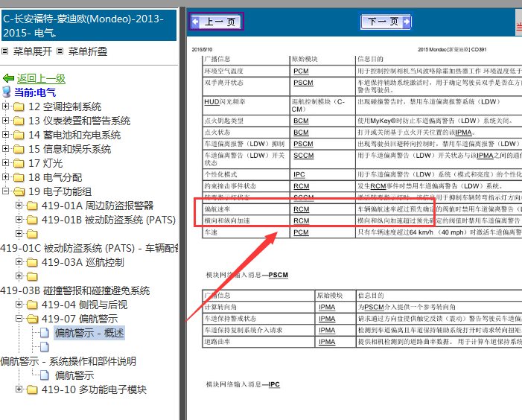Collapse 19 电子功能组 node
Image resolution: width=522 pixels, height=420 pixels.
pyautogui.click(x=5, y=191)
